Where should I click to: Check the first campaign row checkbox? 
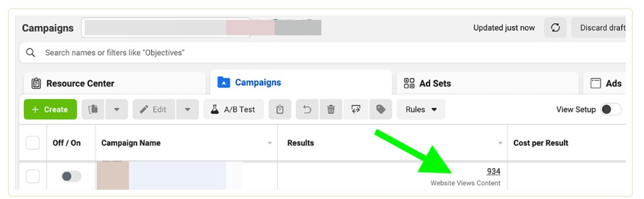pos(33,176)
